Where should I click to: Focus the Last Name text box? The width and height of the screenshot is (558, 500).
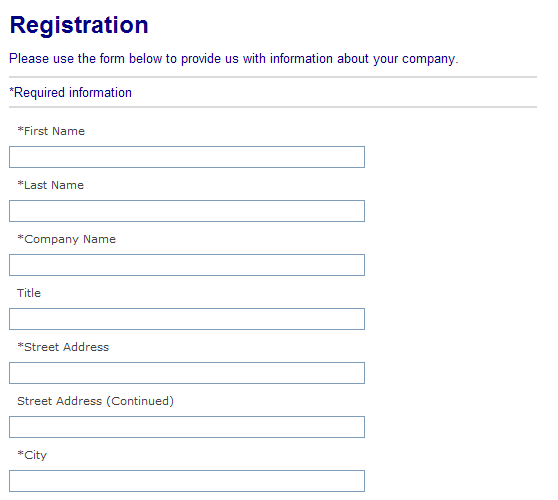pos(187,211)
